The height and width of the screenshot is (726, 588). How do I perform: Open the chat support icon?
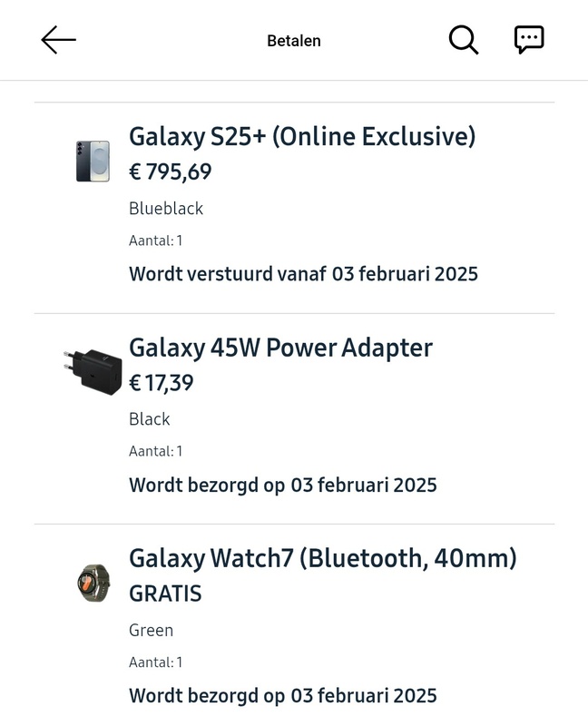529,40
